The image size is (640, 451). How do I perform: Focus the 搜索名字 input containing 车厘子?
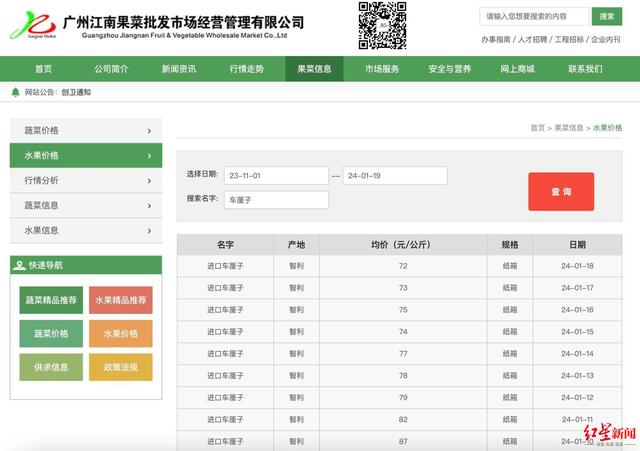click(276, 199)
